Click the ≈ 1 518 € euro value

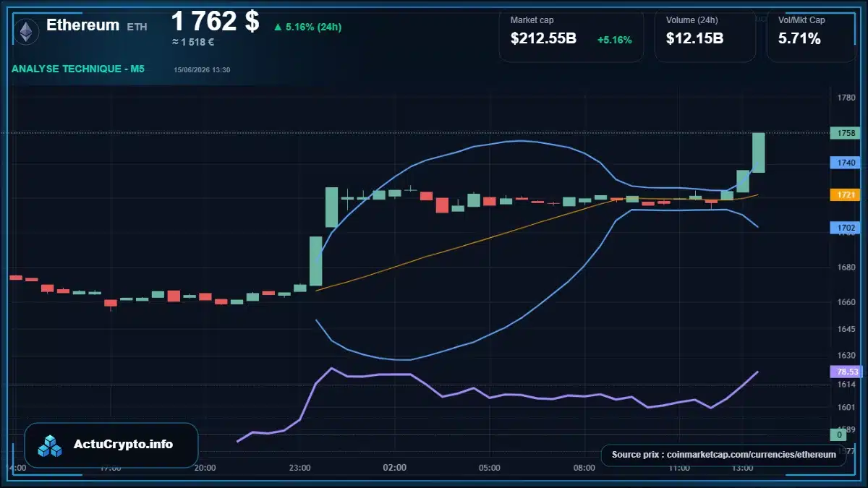(x=193, y=42)
